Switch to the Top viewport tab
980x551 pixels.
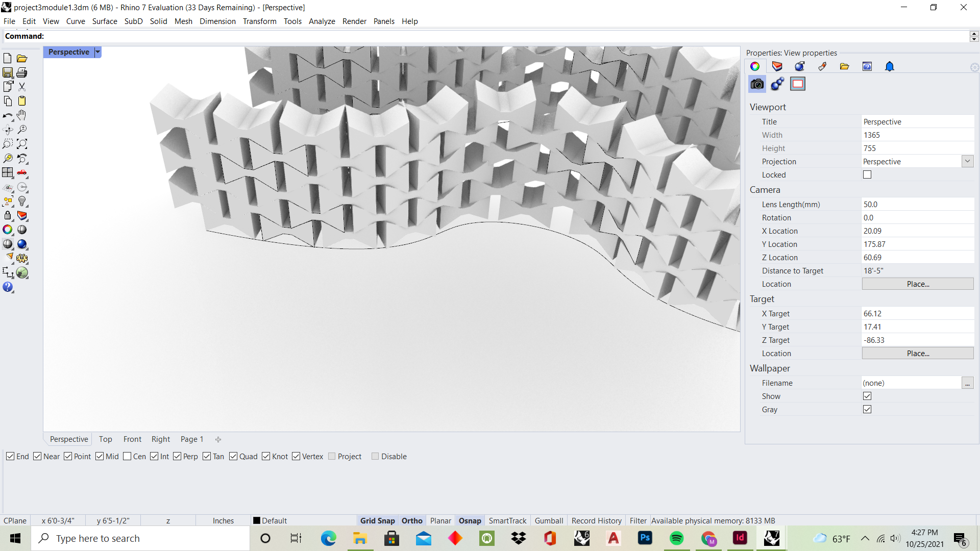[105, 439]
